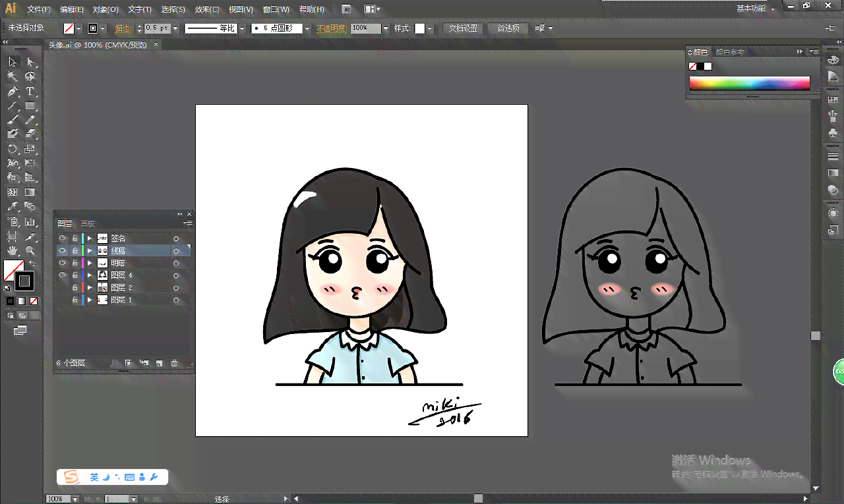Select the Pen tool
The height and width of the screenshot is (504, 844).
click(x=13, y=91)
